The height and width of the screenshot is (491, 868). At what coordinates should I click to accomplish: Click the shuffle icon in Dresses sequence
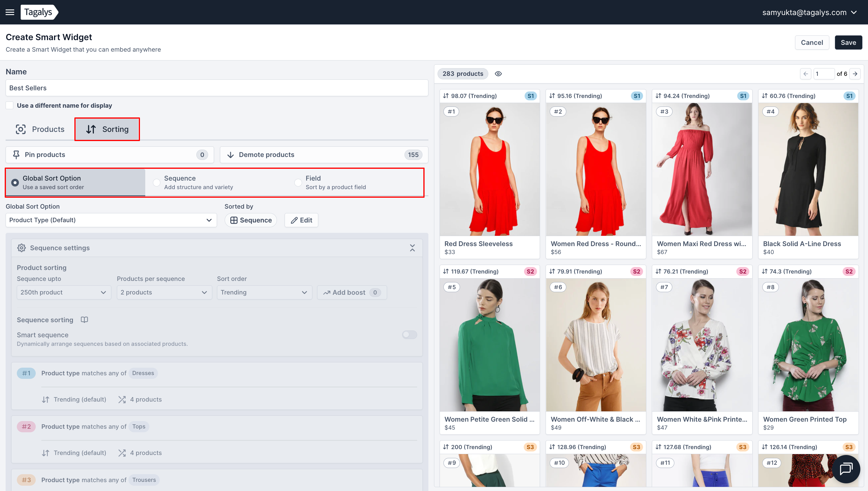click(122, 399)
